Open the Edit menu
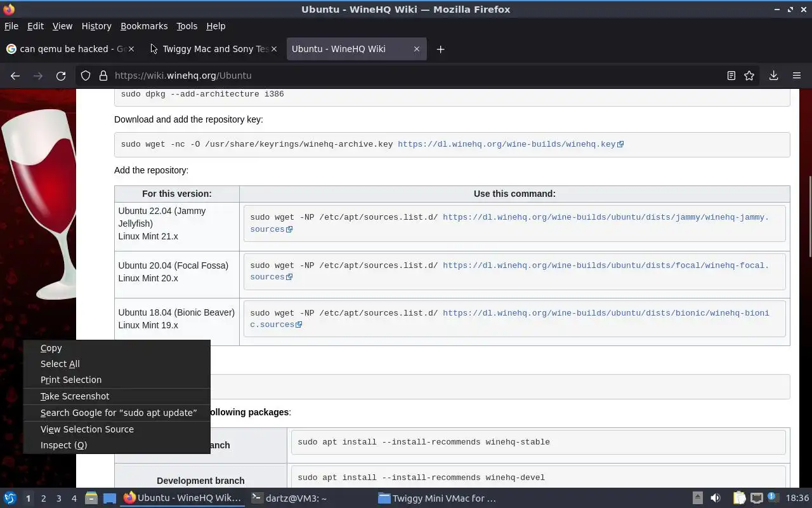Screen dimensions: 812x508 (x=36, y=26)
